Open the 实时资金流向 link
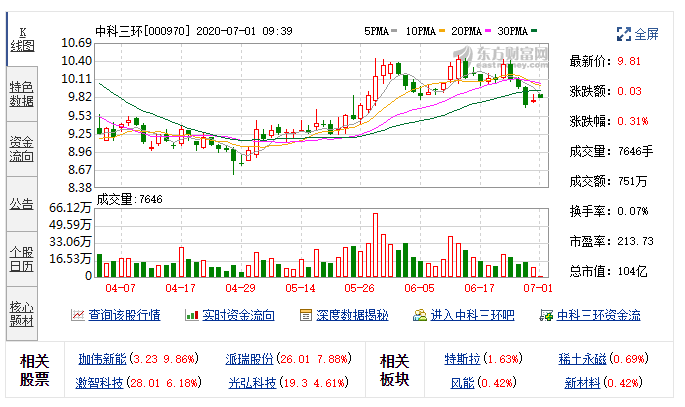 click(239, 315)
